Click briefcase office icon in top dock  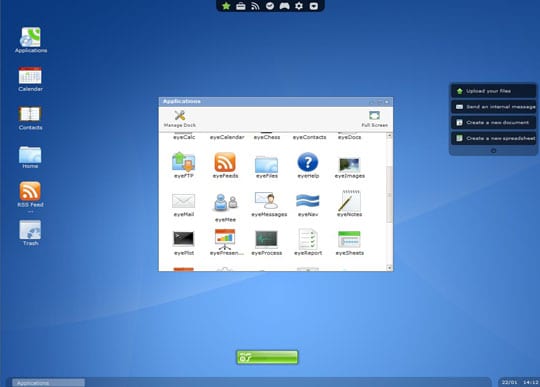tap(241, 6)
